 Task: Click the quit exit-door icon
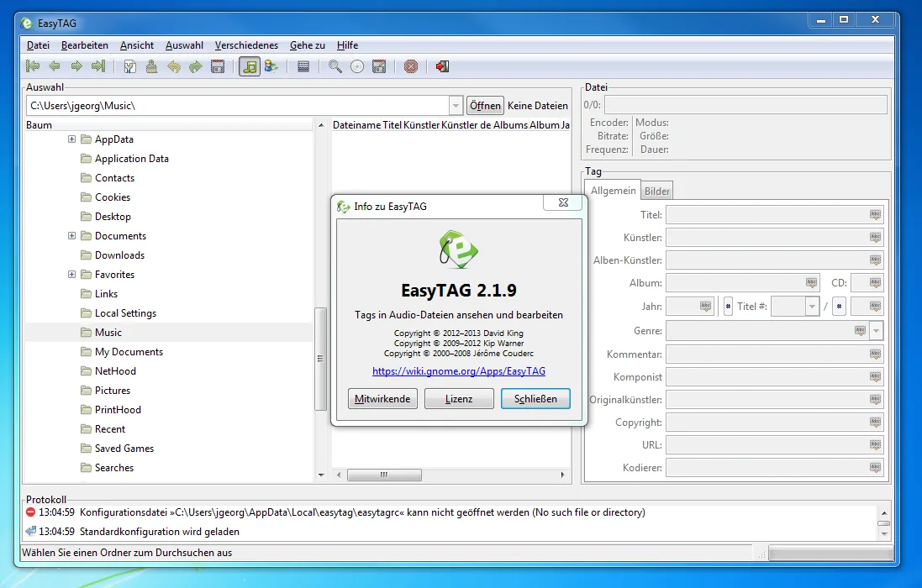pyautogui.click(x=443, y=66)
